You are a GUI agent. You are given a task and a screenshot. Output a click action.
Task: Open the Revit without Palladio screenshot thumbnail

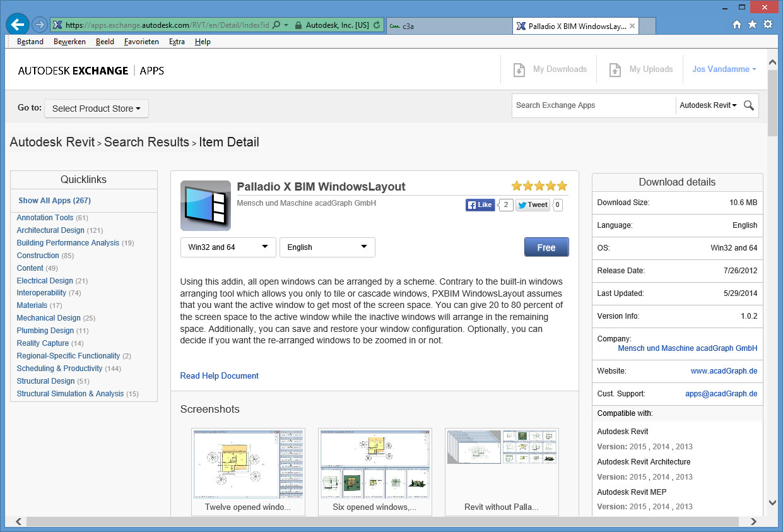coord(502,471)
